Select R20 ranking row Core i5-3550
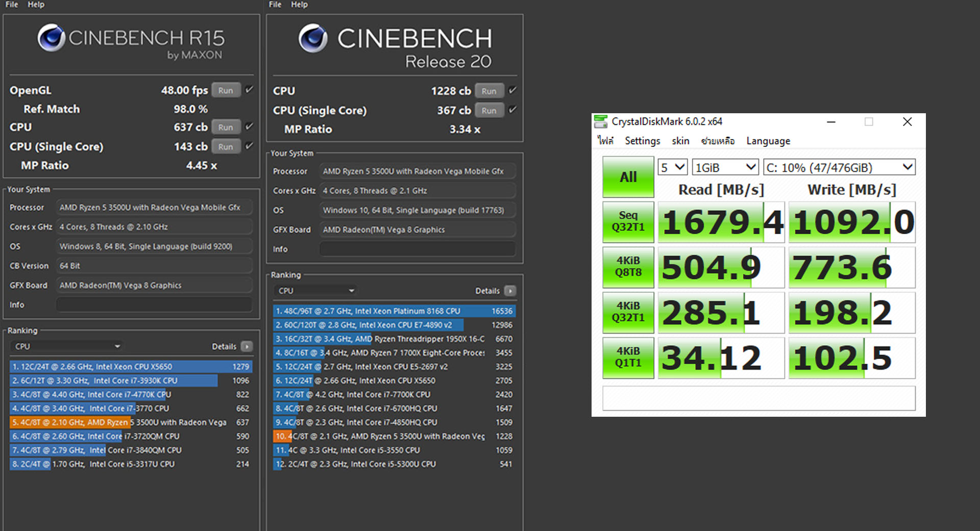Screen dimensions: 980x531 (395, 450)
